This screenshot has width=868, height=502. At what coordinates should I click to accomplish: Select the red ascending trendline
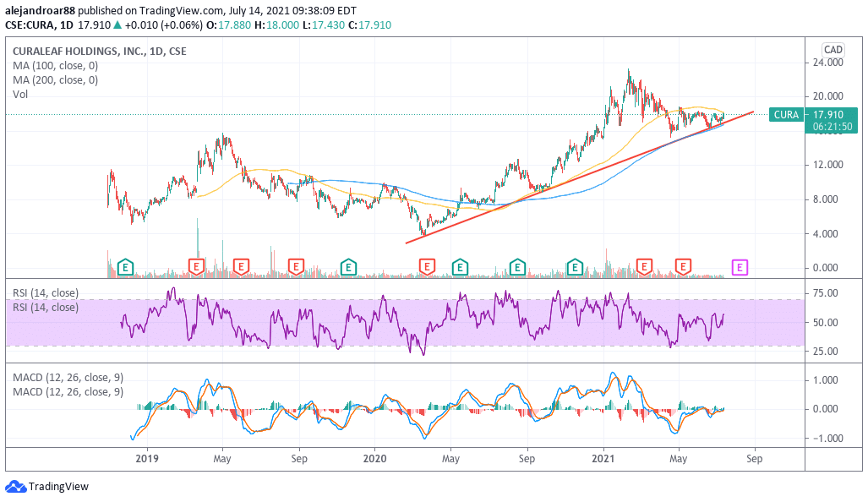pyautogui.click(x=579, y=177)
